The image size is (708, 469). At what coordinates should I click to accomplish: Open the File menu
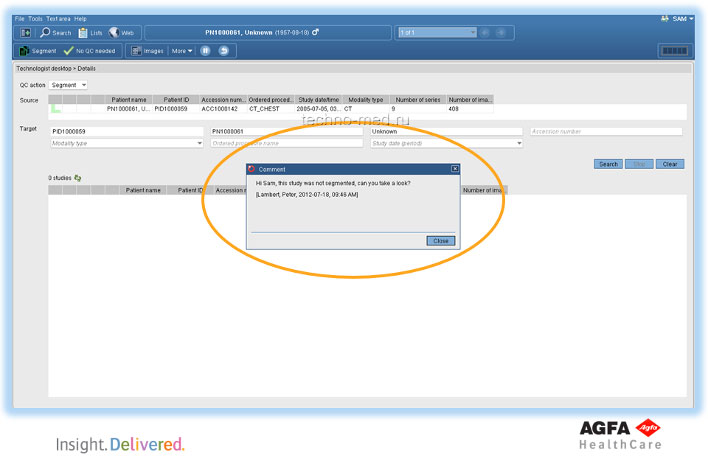coord(20,18)
